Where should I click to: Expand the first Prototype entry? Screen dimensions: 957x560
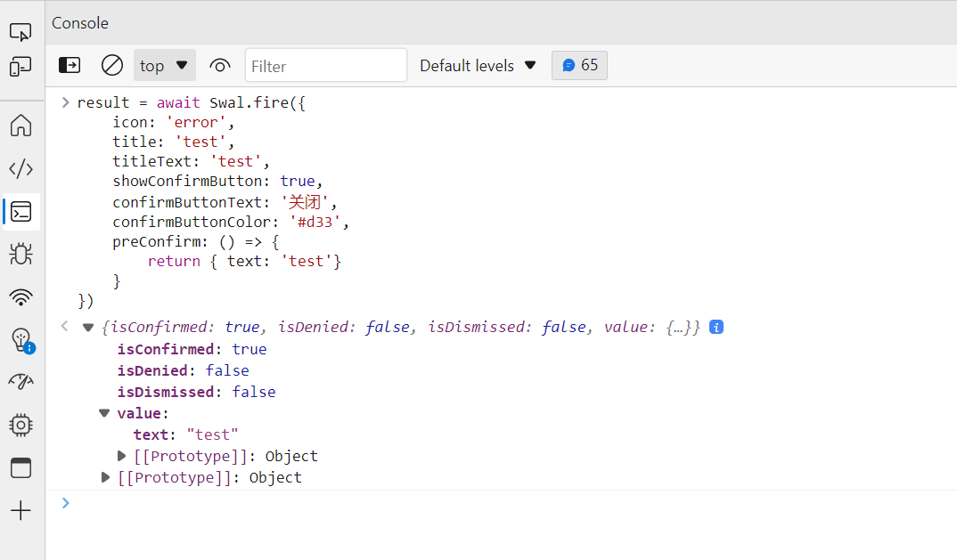pos(122,455)
